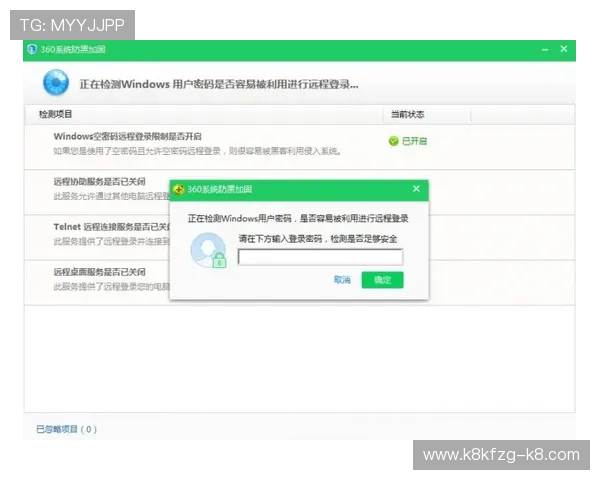The width and height of the screenshot is (600, 480).
Task: Click the 取消 link in dialog
Action: click(x=342, y=280)
